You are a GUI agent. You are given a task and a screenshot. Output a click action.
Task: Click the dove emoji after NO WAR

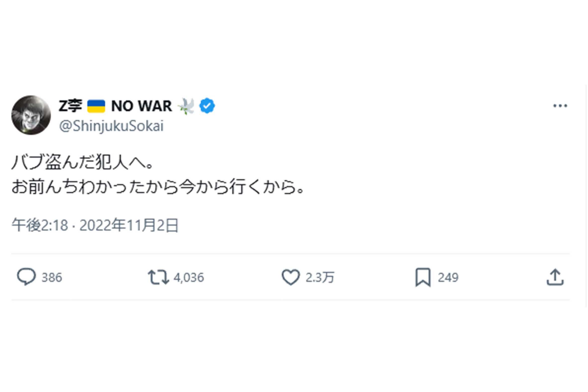point(186,106)
